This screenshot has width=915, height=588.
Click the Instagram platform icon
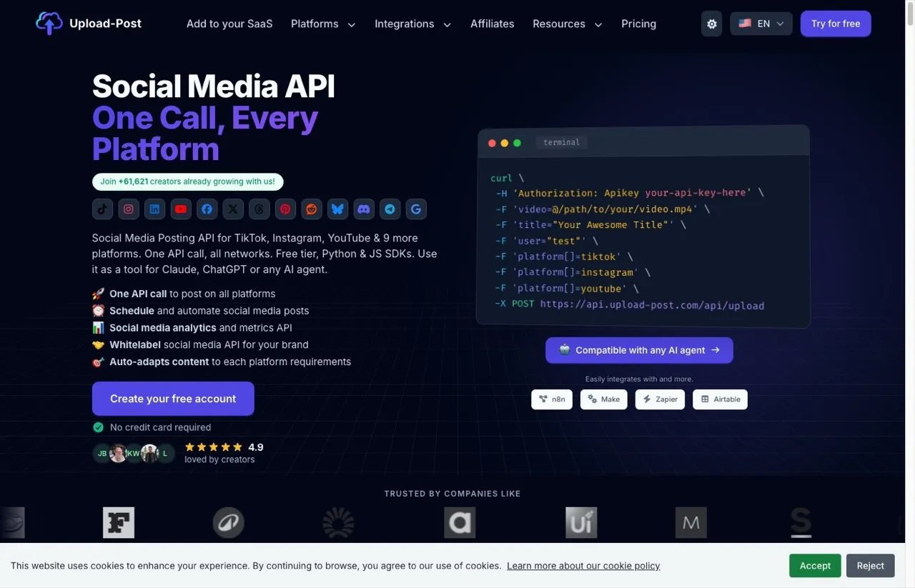click(x=129, y=209)
